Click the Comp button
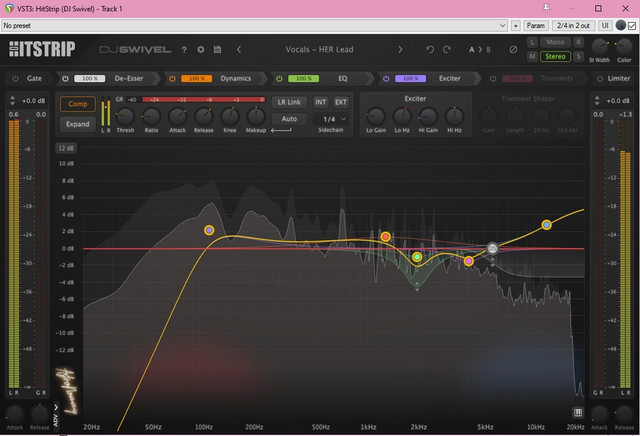The image size is (640, 436). [78, 104]
